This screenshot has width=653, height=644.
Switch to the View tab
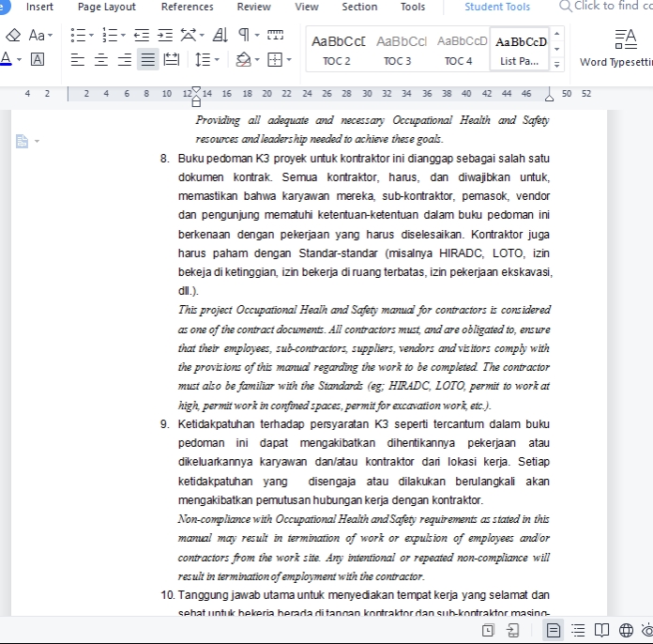tap(307, 7)
